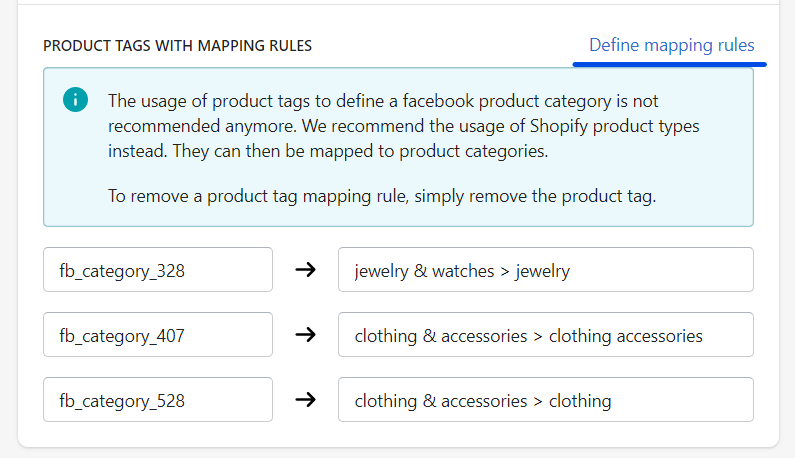The height and width of the screenshot is (458, 795).
Task: Click the arrow beside fb_category_328
Action: pyautogui.click(x=306, y=269)
